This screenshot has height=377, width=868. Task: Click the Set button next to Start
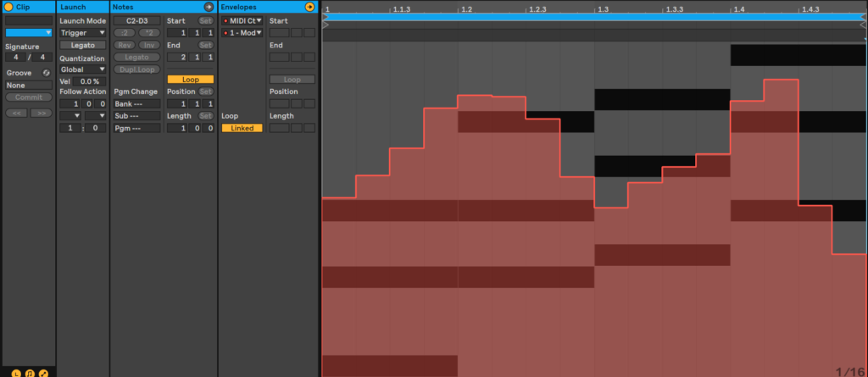(x=205, y=20)
